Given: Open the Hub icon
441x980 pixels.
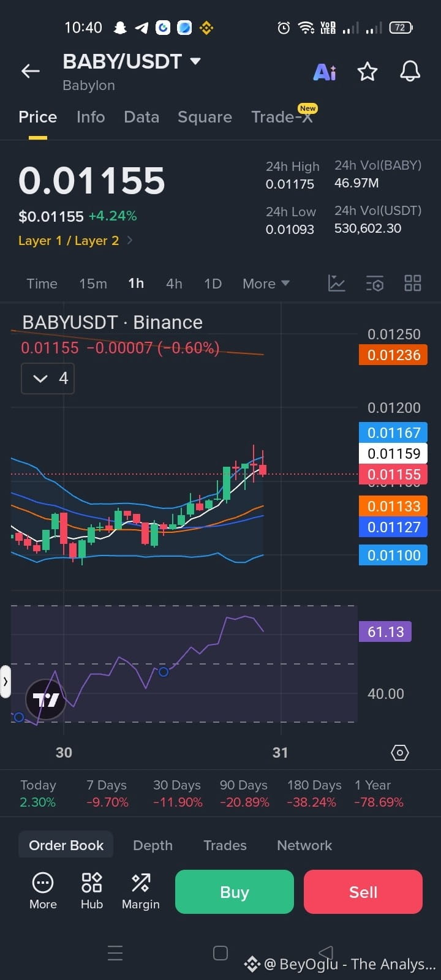Looking at the screenshot, I should pos(92,891).
